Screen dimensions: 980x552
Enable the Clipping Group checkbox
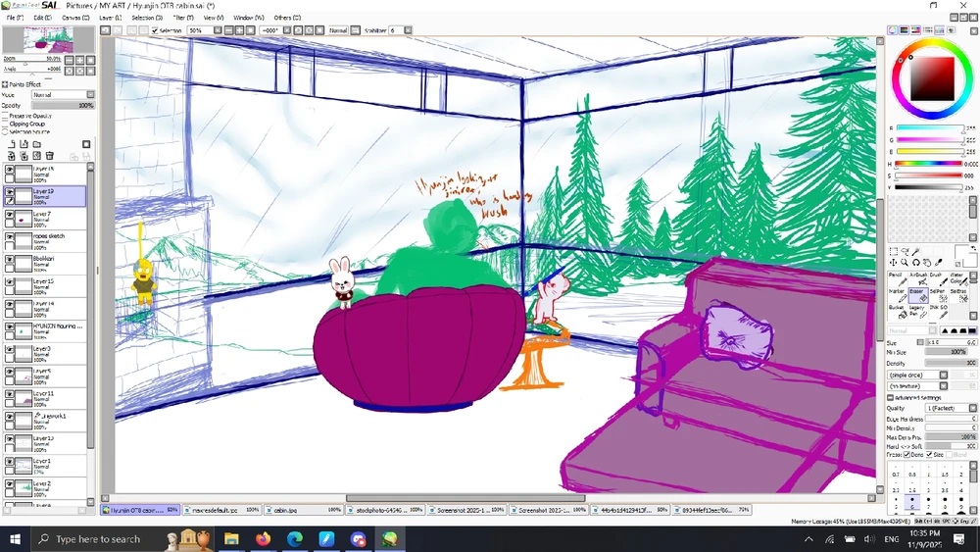[5, 124]
